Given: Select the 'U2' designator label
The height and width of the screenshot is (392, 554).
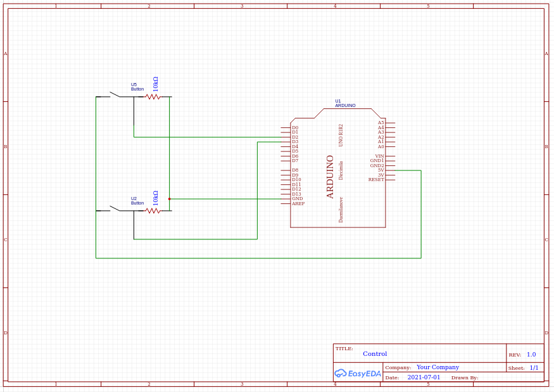Looking at the screenshot, I should 134,199.
